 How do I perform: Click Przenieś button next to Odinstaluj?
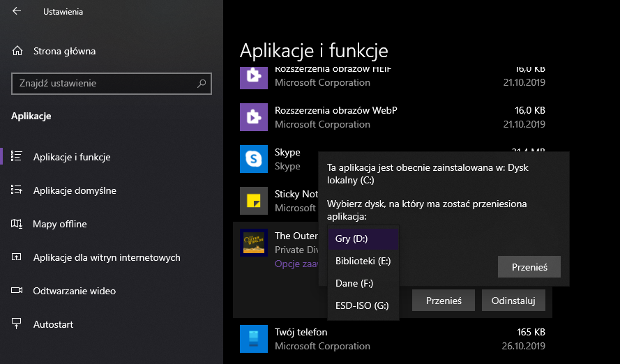click(444, 301)
